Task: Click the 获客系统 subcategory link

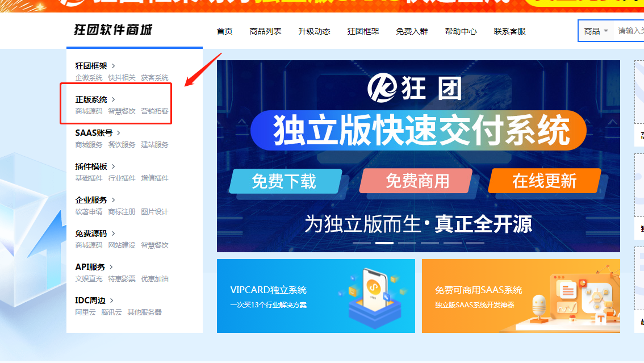Action: coord(154,78)
